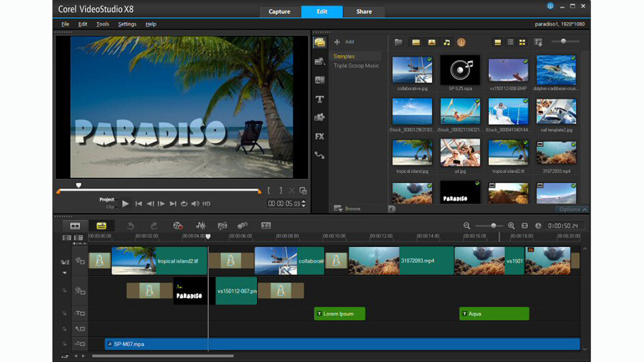Select the Triple Scoop Music folder

click(x=356, y=65)
